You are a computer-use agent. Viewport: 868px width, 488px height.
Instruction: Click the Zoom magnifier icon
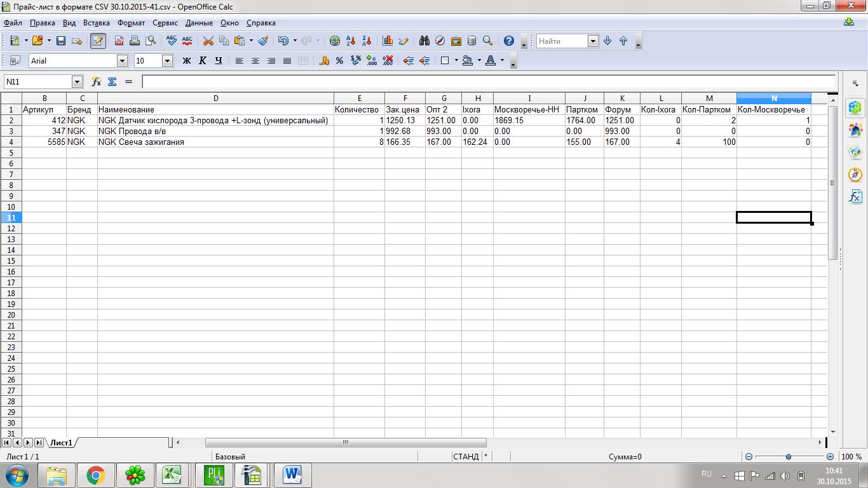tap(488, 41)
